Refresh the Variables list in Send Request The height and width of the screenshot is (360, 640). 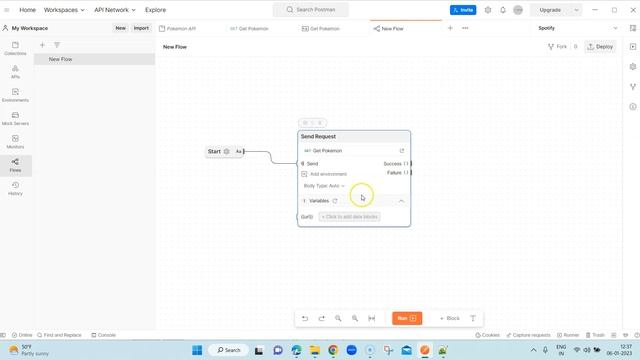[x=335, y=201]
